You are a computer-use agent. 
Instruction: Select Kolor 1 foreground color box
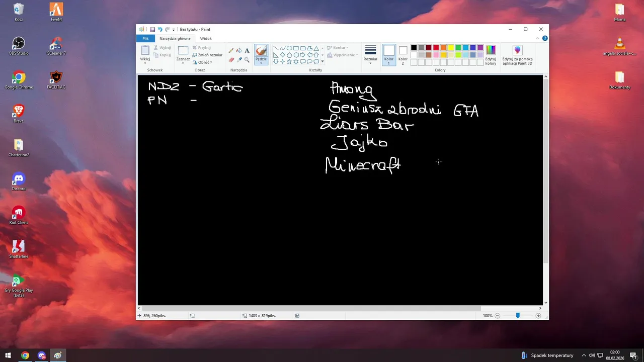[389, 55]
